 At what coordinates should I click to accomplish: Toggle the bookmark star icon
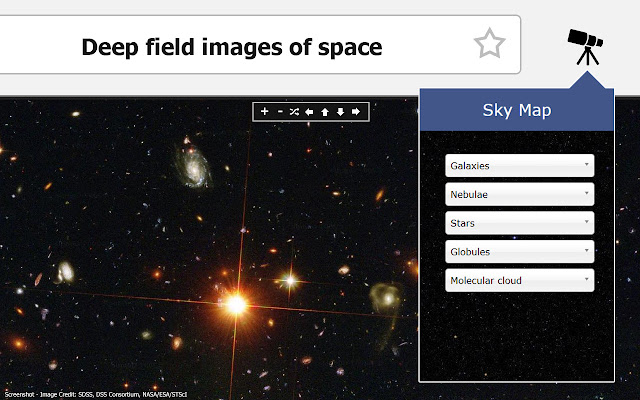[x=489, y=43]
